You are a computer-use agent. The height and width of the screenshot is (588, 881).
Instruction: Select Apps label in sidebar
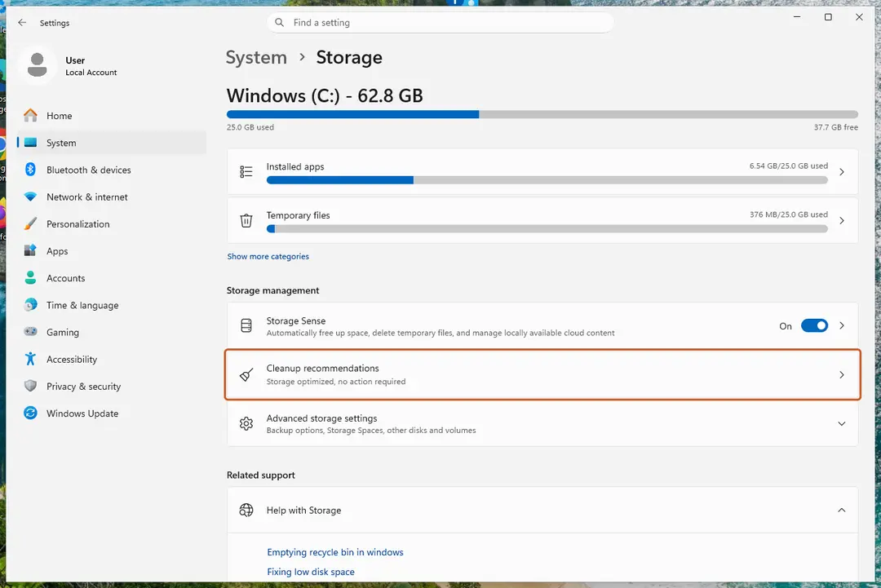point(57,251)
